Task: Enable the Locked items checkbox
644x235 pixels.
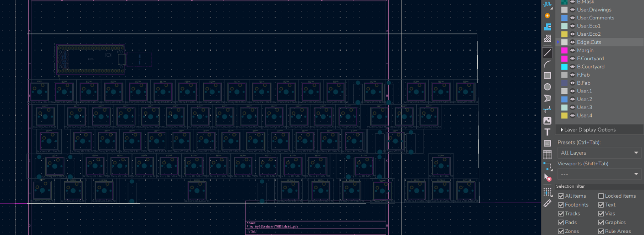Action: pyautogui.click(x=601, y=196)
